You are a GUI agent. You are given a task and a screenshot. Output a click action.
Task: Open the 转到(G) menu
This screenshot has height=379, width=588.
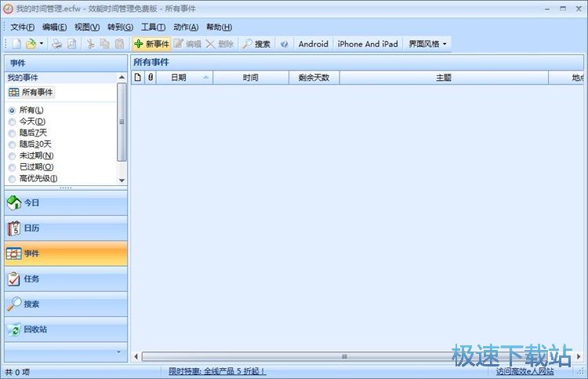(x=120, y=27)
